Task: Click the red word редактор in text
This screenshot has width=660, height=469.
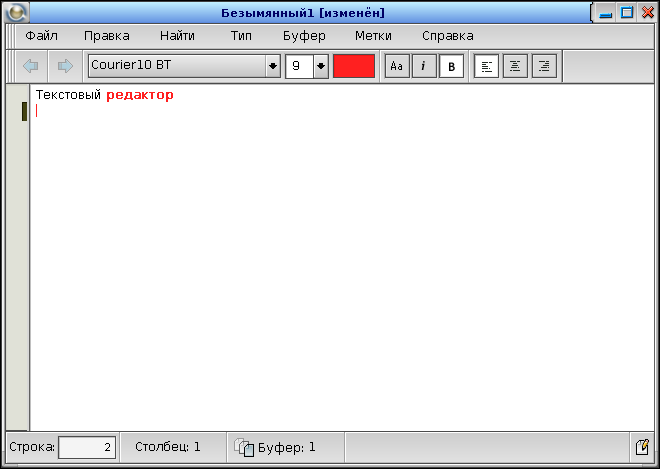Action: (x=140, y=95)
